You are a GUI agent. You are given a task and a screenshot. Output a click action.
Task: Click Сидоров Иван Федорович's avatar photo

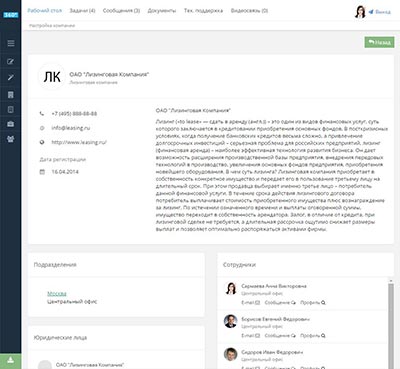coord(230,354)
